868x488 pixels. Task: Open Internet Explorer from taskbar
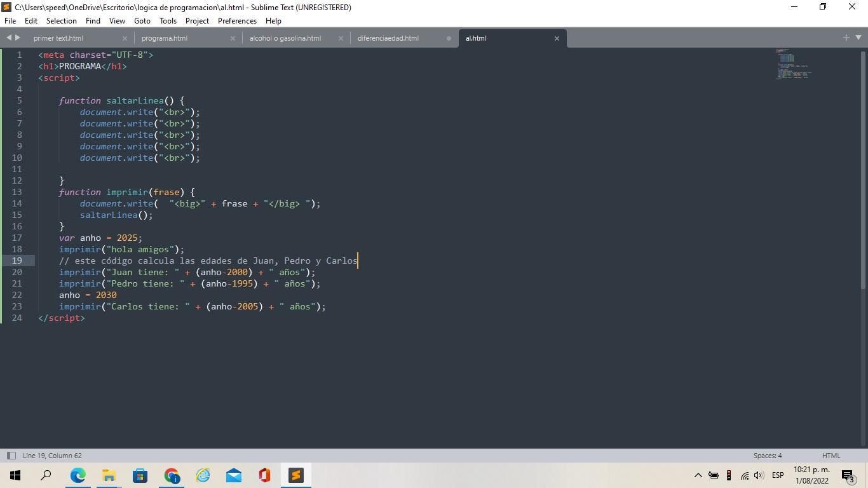203,475
